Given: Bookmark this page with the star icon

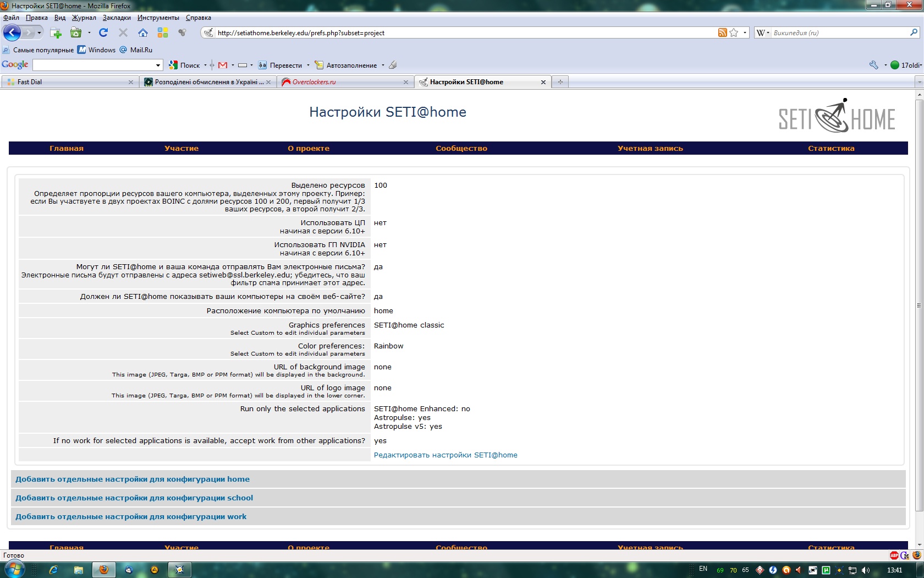Looking at the screenshot, I should pyautogui.click(x=734, y=33).
